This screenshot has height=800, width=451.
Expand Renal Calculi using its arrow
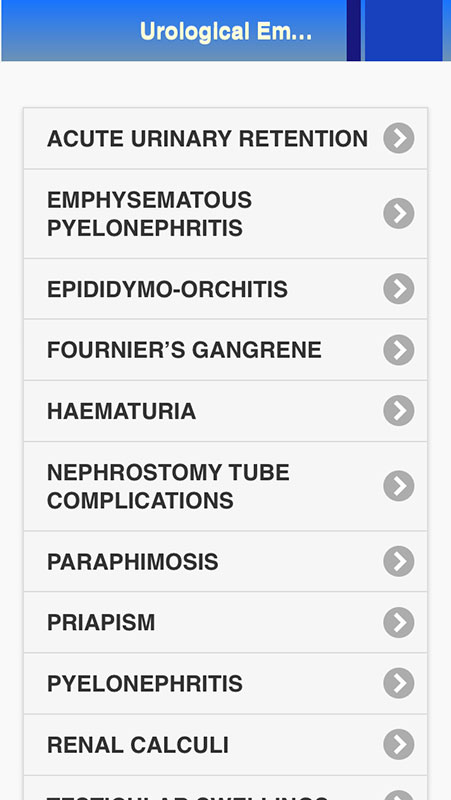[398, 744]
